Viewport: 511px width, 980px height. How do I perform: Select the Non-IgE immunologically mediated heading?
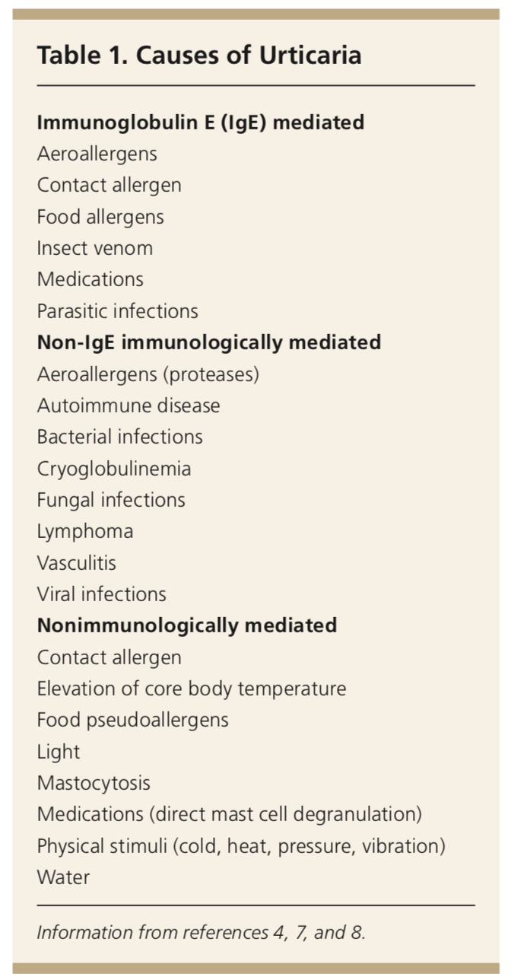tap(209, 342)
